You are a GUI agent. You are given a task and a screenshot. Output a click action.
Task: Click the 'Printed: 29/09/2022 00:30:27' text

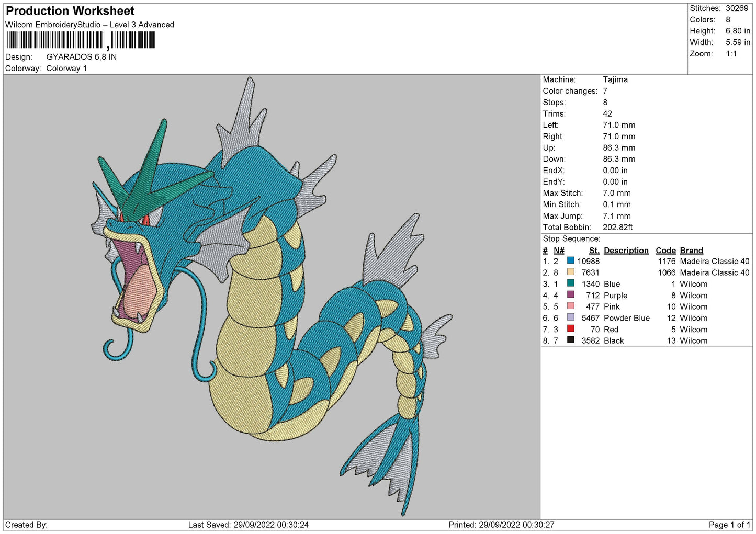[501, 525]
